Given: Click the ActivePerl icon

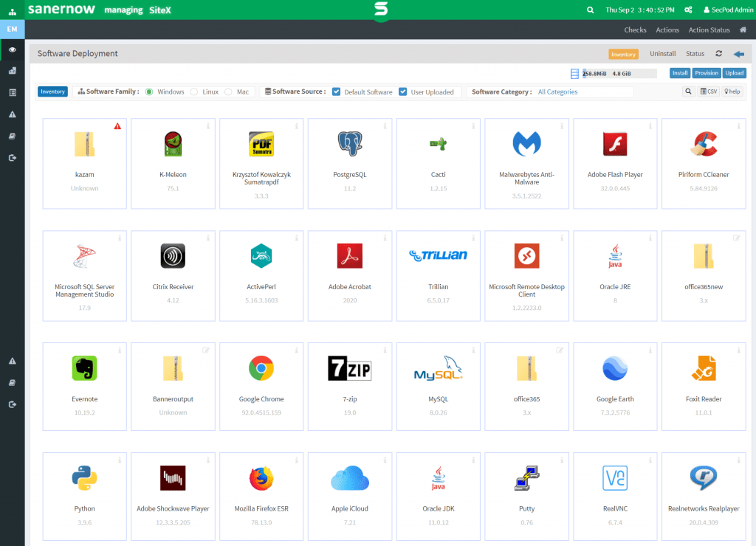Looking at the screenshot, I should [261, 256].
